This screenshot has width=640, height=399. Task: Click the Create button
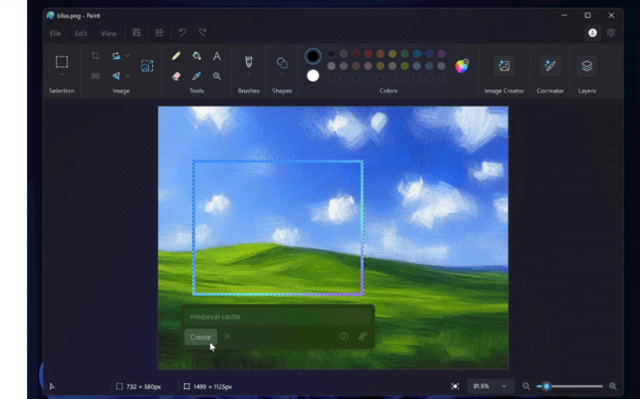(200, 337)
